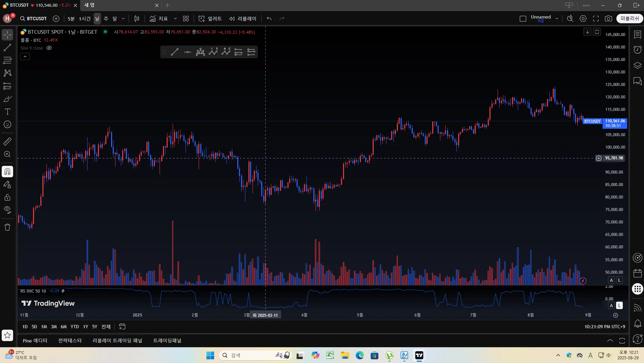Open the favorites star toolbar button
The image size is (644, 363).
pyautogui.click(x=7, y=335)
